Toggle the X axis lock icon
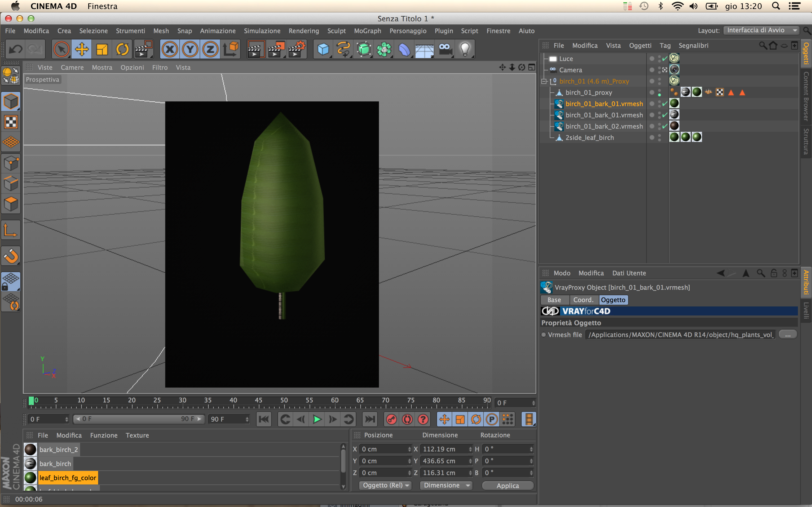The width and height of the screenshot is (812, 507). pos(170,50)
